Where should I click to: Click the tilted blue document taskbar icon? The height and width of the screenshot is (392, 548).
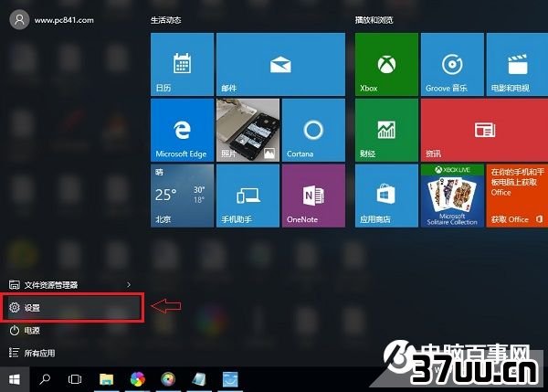click(x=199, y=379)
